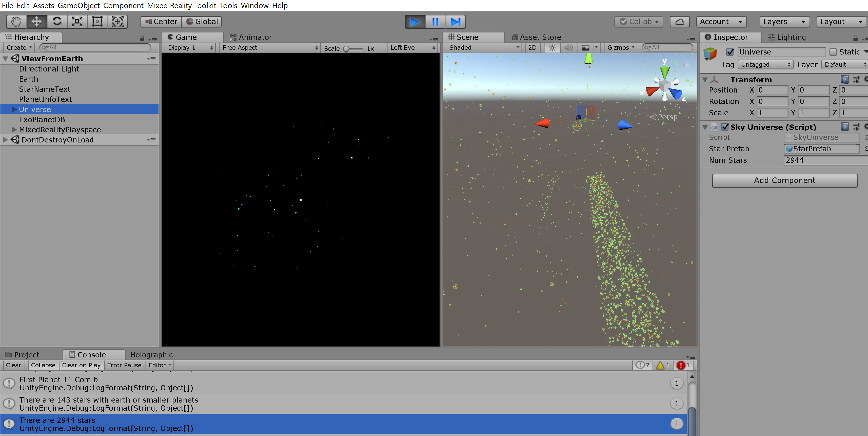Open cloud services icon button
The image size is (868, 436).
pyautogui.click(x=679, y=22)
